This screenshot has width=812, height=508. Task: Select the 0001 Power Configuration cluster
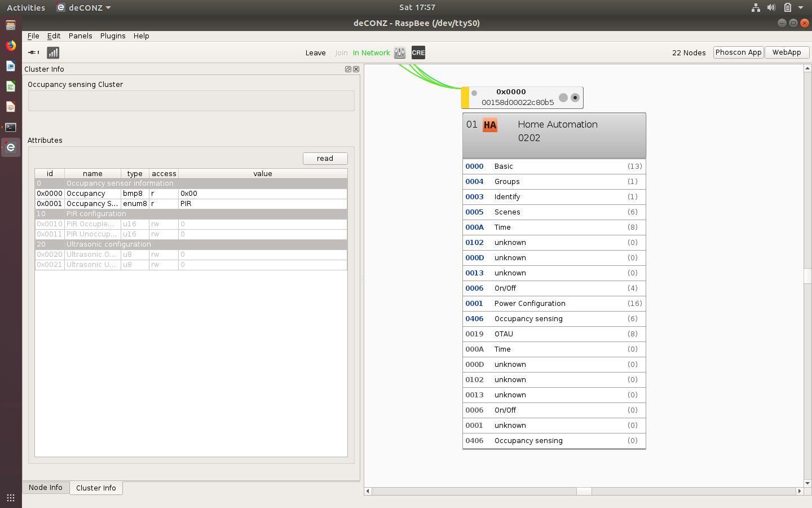tap(554, 304)
